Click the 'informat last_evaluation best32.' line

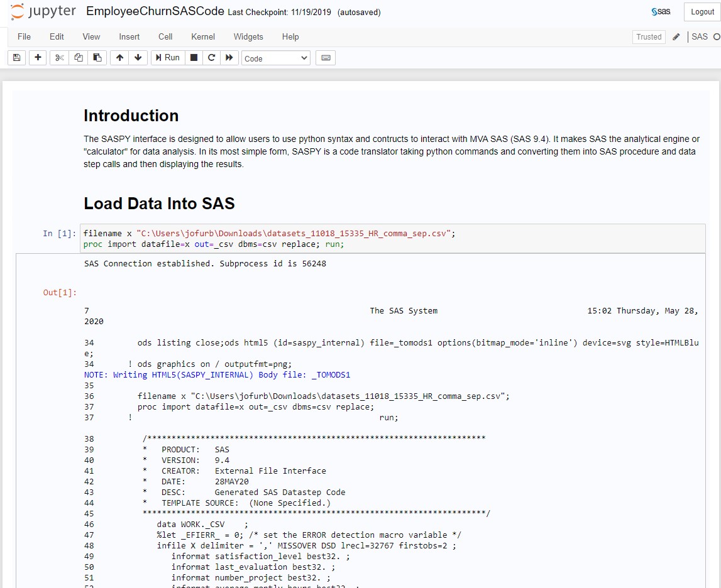click(x=253, y=567)
